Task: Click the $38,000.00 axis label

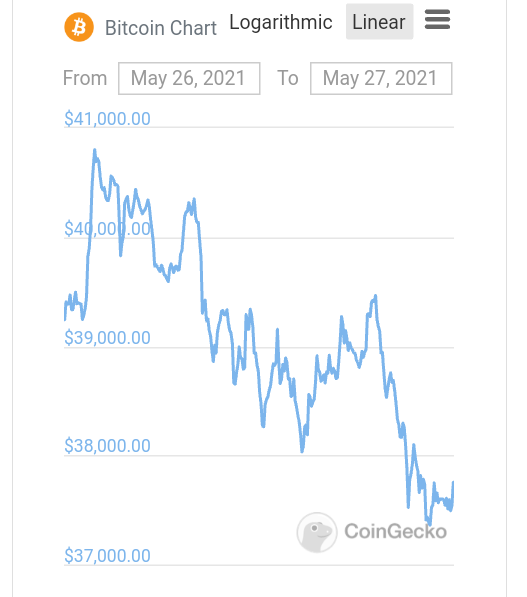Action: (107, 446)
